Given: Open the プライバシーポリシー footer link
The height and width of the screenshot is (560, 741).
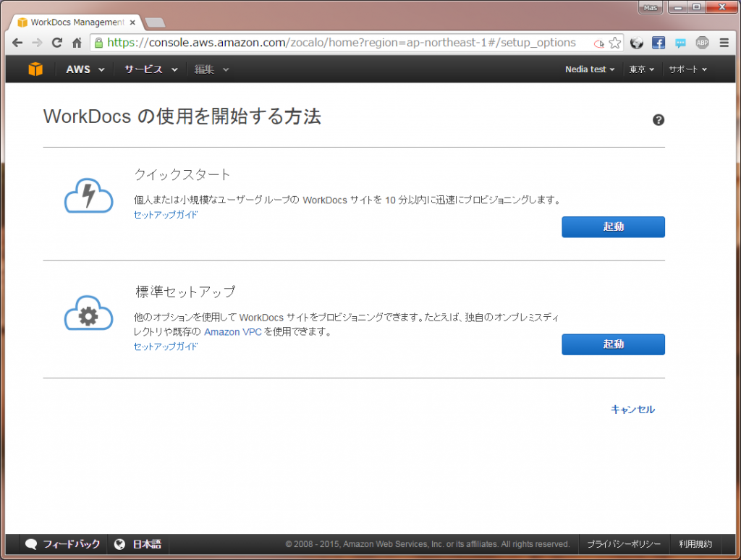Looking at the screenshot, I should (623, 544).
